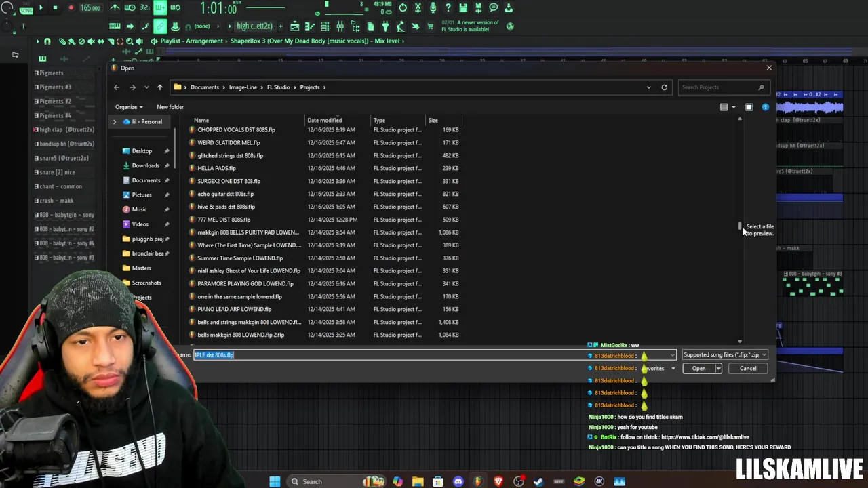Click the help question mark icon
The width and height of the screenshot is (868, 488).
coord(448,7)
